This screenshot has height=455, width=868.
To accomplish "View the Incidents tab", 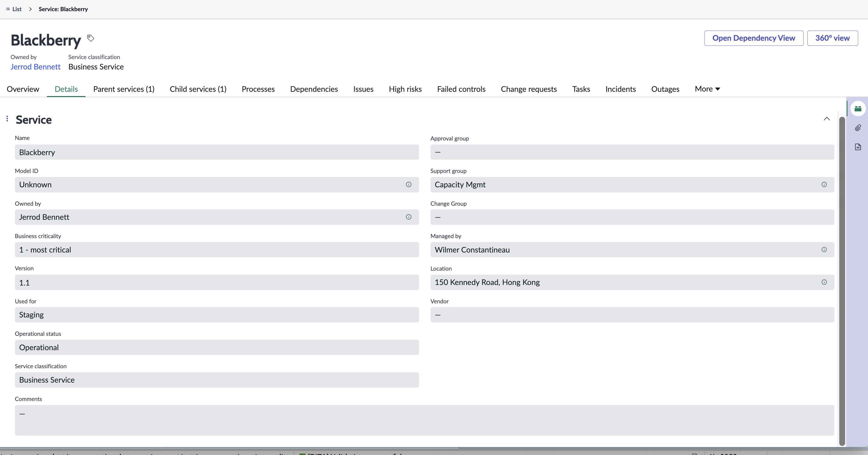I will [620, 89].
